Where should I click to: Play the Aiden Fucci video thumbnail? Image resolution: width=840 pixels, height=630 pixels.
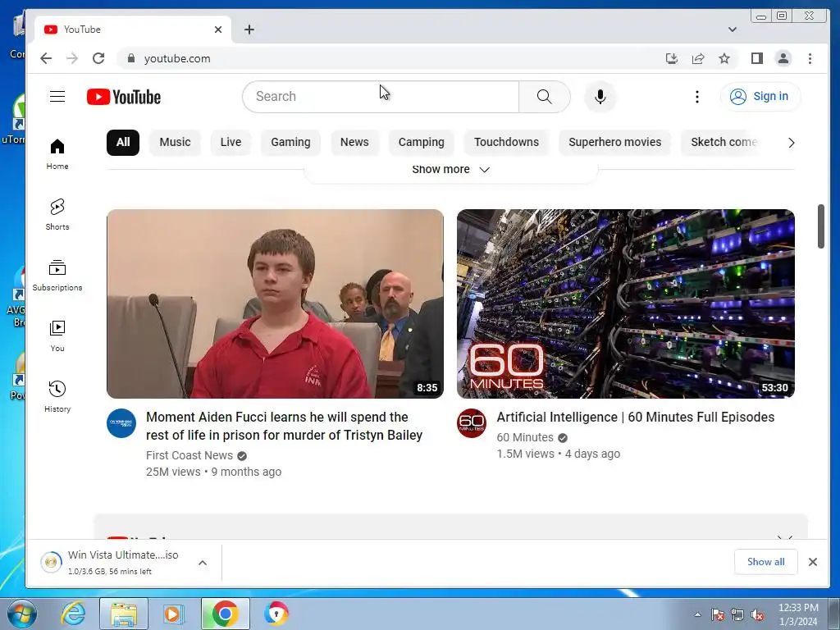[275, 304]
